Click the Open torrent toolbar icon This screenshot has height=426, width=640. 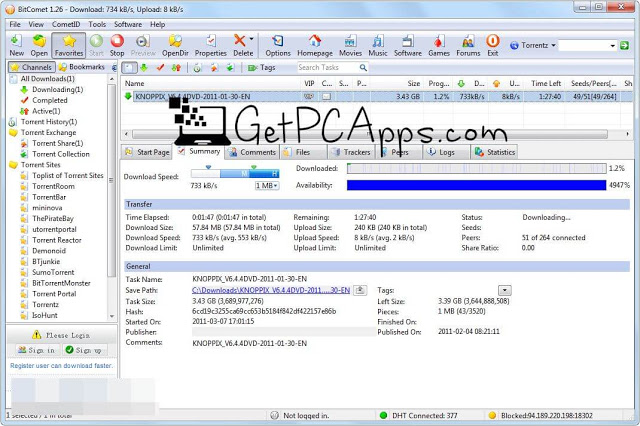39,45
